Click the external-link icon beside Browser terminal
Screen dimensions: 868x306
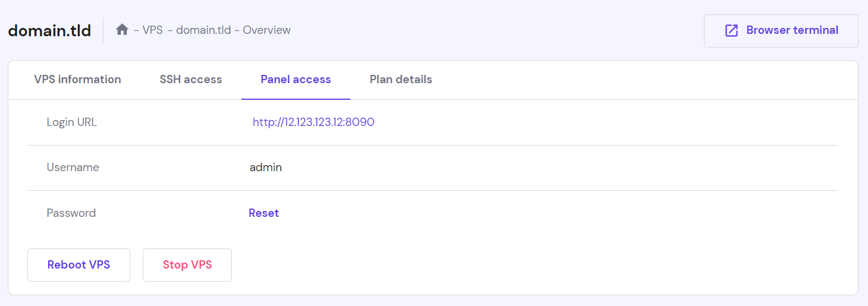(731, 30)
